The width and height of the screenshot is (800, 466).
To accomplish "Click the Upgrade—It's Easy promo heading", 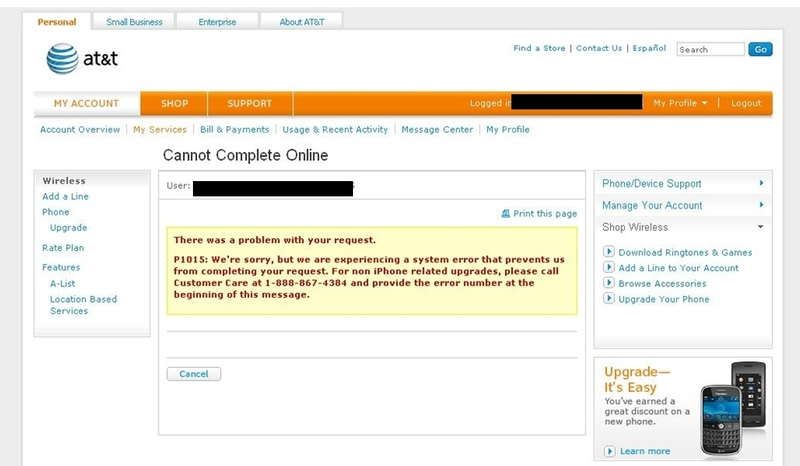I will (637, 379).
